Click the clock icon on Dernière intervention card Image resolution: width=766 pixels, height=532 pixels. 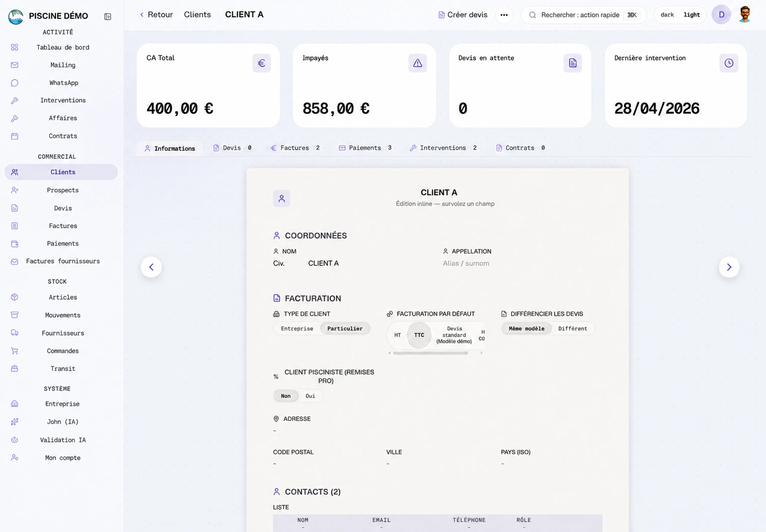[x=729, y=63]
